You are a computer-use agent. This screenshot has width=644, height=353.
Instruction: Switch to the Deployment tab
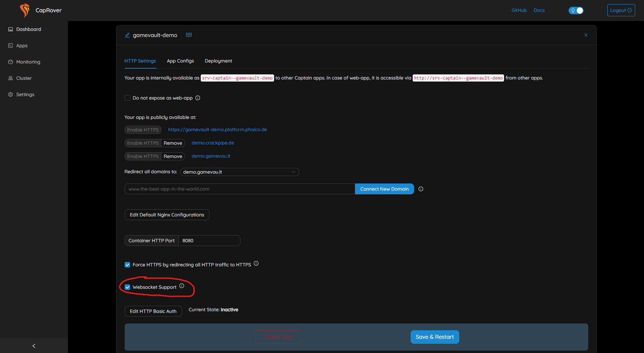218,61
